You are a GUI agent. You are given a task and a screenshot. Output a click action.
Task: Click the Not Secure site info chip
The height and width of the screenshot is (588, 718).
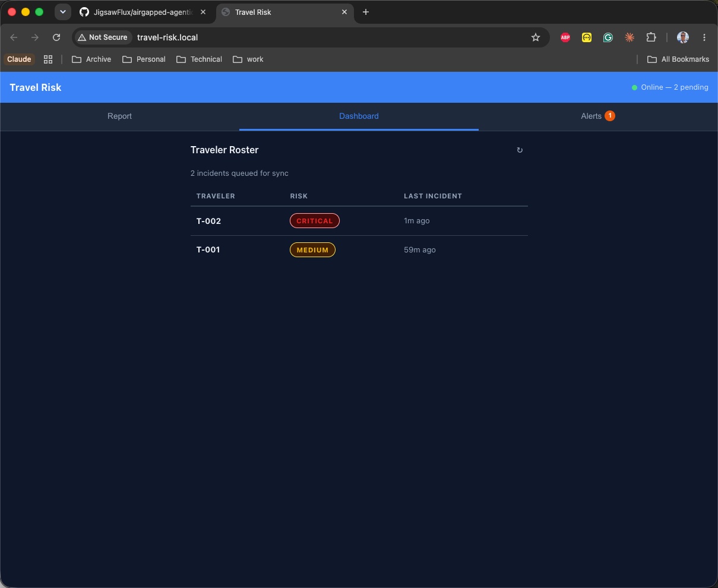[103, 37]
